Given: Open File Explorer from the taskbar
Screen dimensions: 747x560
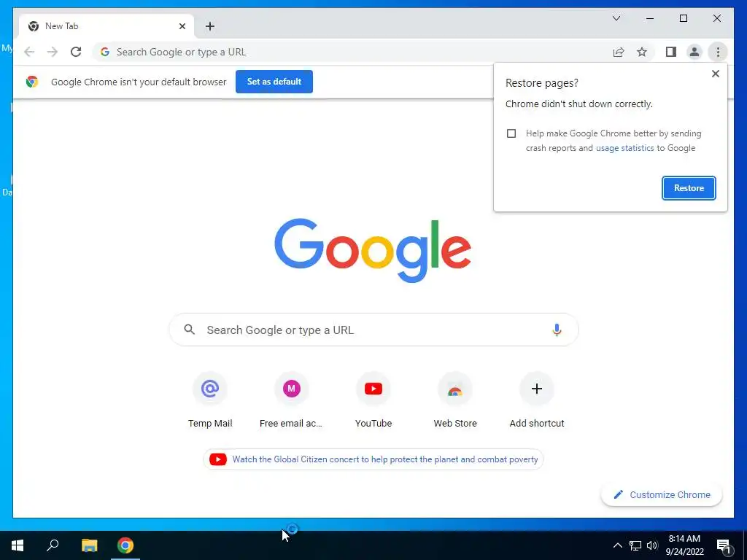Looking at the screenshot, I should pyautogui.click(x=89, y=545).
